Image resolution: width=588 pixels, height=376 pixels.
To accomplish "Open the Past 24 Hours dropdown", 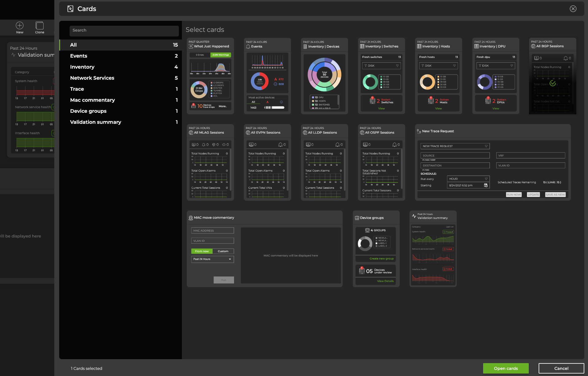I will [212, 259].
